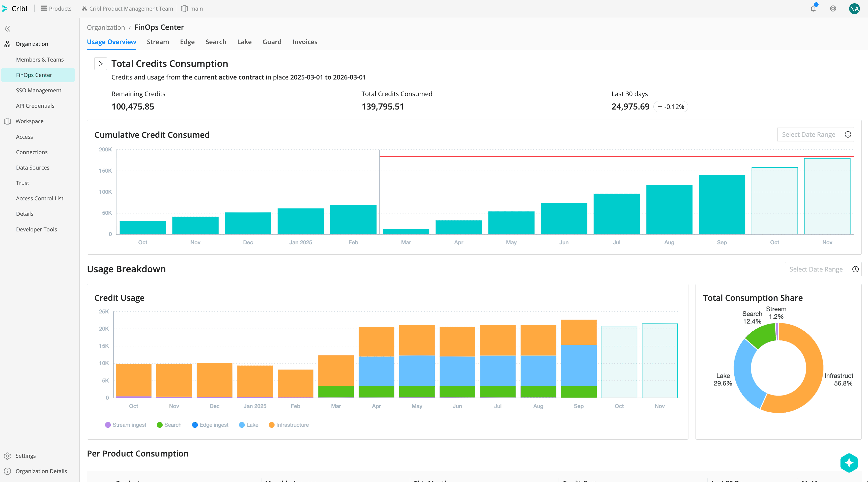Open the Products grid icon
Viewport: 868px width, 482px height.
[44, 8]
